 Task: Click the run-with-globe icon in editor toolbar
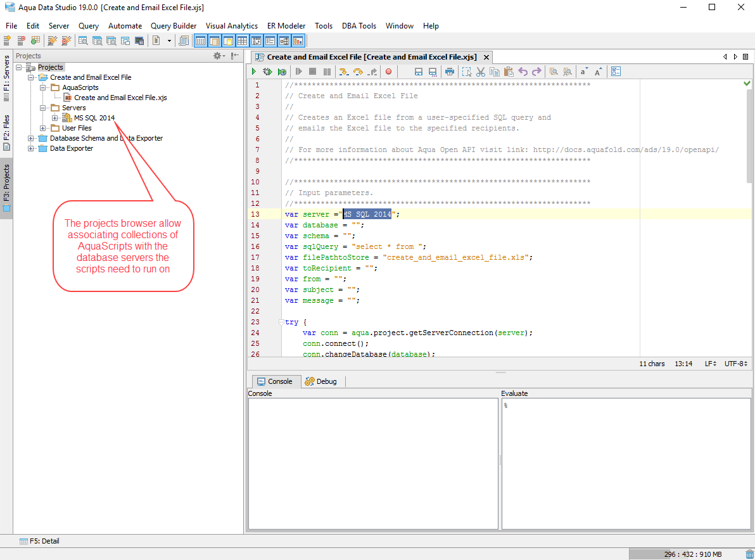click(282, 72)
